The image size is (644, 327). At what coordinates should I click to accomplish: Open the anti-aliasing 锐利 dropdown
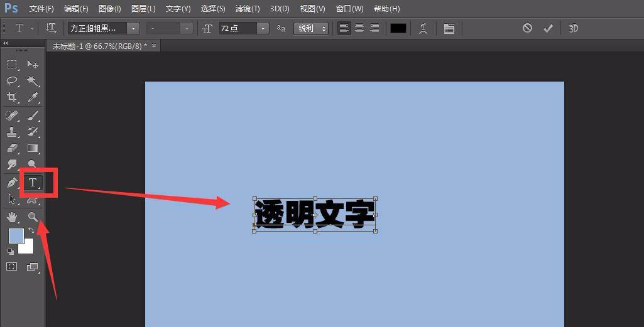click(x=311, y=28)
